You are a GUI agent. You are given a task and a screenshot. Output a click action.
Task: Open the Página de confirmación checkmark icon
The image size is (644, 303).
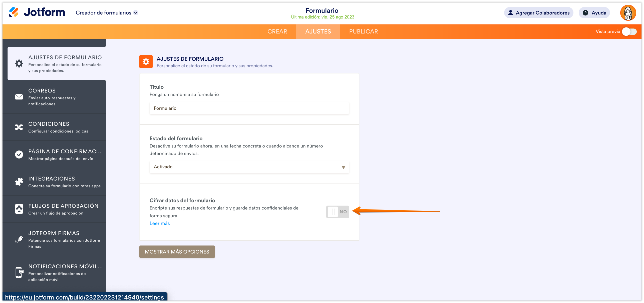tap(19, 154)
